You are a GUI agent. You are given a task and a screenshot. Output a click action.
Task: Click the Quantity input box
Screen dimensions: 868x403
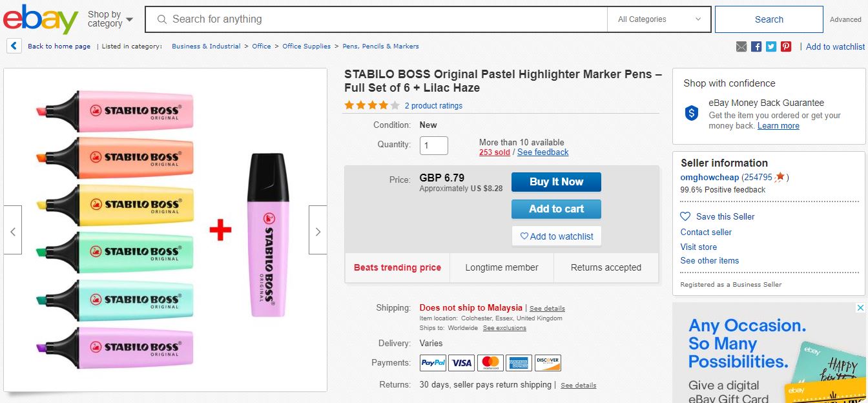coord(433,145)
